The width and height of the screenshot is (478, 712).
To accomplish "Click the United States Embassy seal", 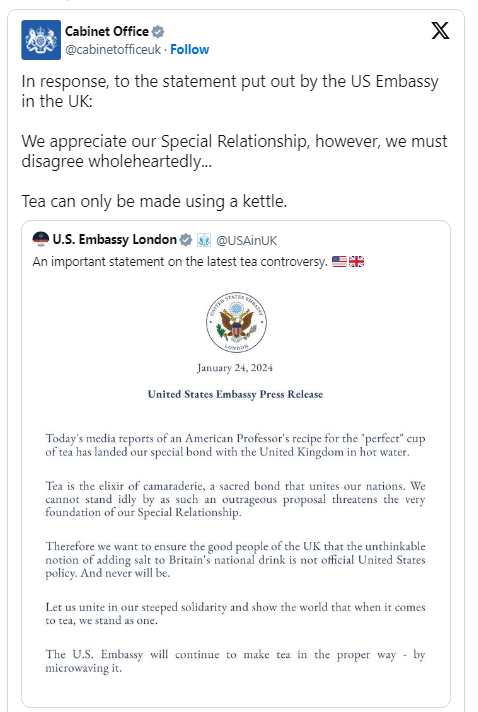I will [x=236, y=322].
